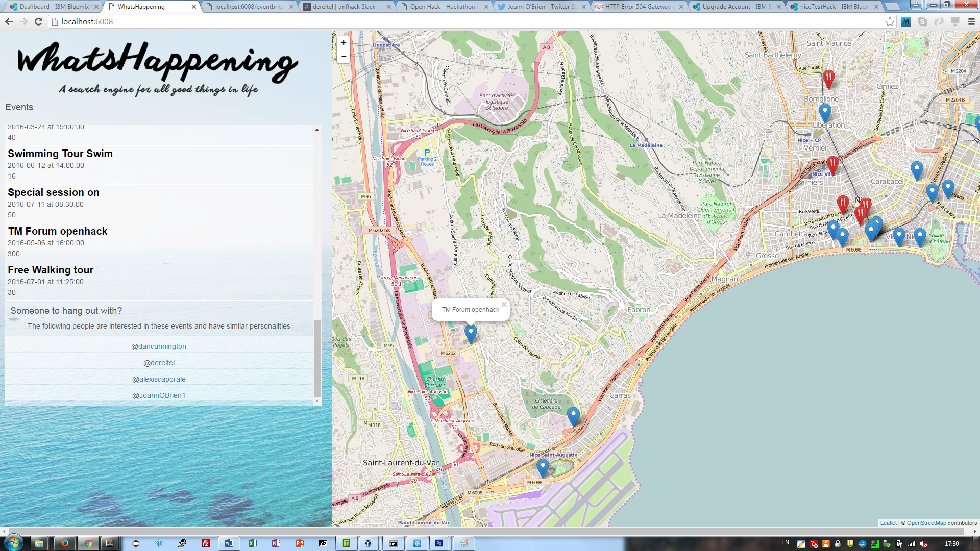The height and width of the screenshot is (551, 980).
Task: Open FileZilla from the taskbar
Action: (x=206, y=543)
